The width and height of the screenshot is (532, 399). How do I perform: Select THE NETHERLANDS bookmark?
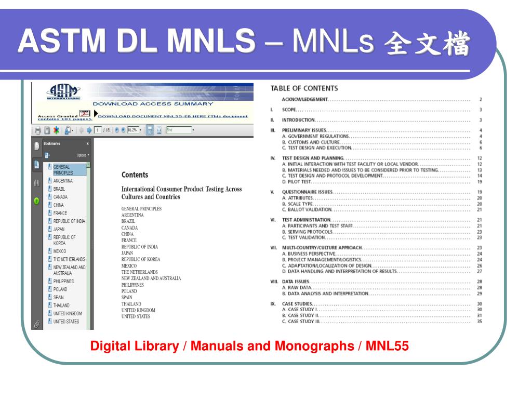pyautogui.click(x=69, y=259)
